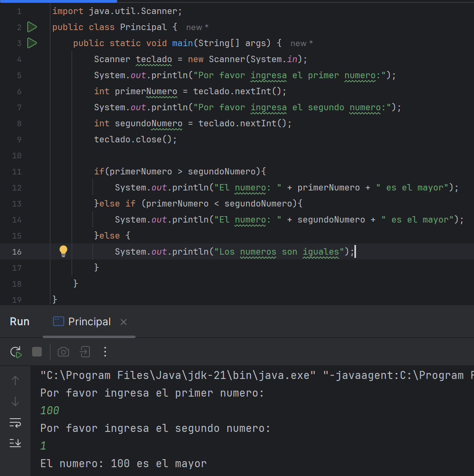Image resolution: width=474 pixels, height=476 pixels.
Task: Open the Run toolbar more options menu
Action: point(105,352)
